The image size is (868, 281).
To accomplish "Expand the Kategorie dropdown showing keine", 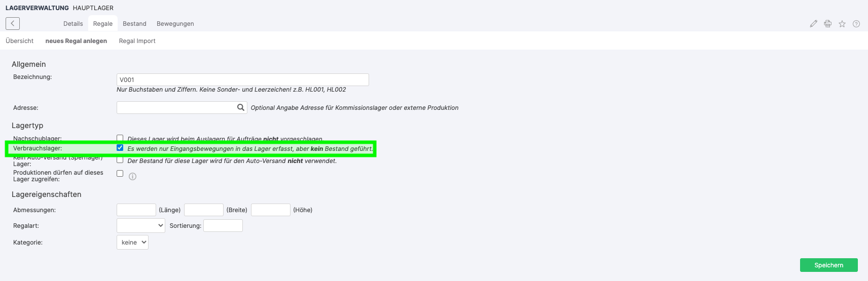I will coord(132,243).
